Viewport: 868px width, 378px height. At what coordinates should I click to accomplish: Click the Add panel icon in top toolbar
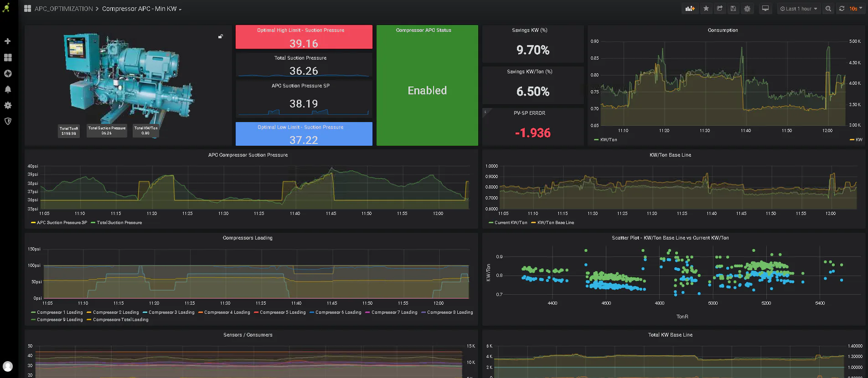(x=690, y=9)
